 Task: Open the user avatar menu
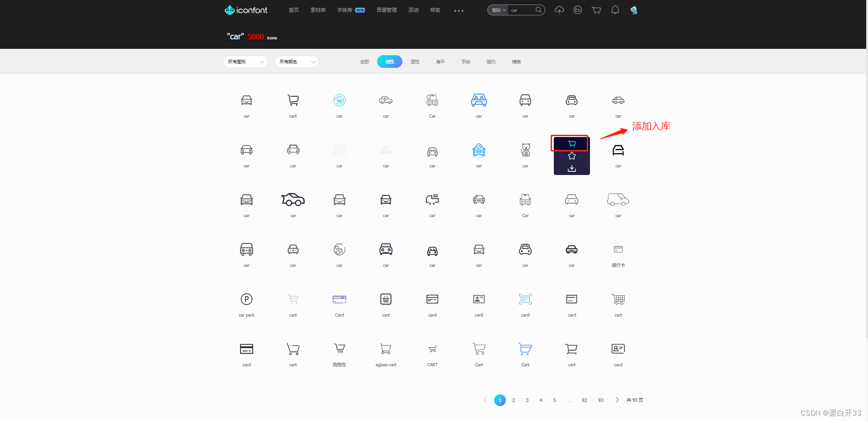(633, 9)
